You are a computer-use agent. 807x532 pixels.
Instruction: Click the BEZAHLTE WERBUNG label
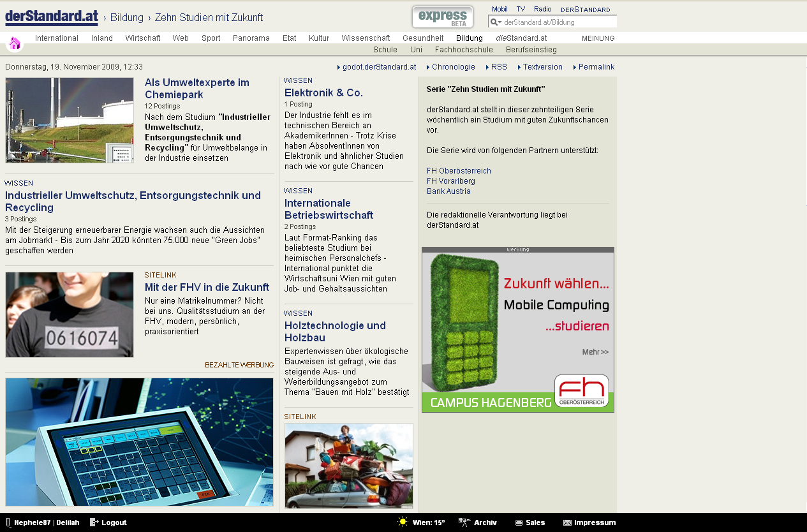[239, 365]
